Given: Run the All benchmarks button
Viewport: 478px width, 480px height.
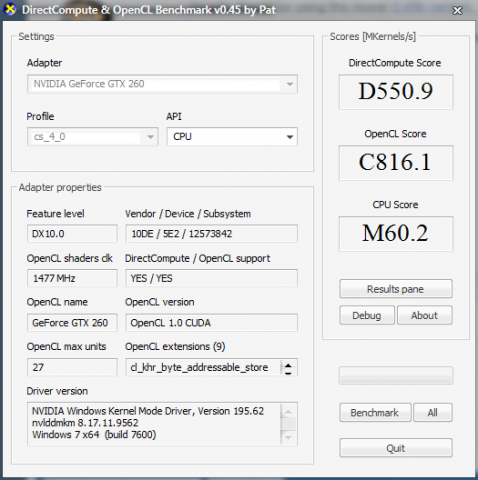Looking at the screenshot, I should point(433,413).
